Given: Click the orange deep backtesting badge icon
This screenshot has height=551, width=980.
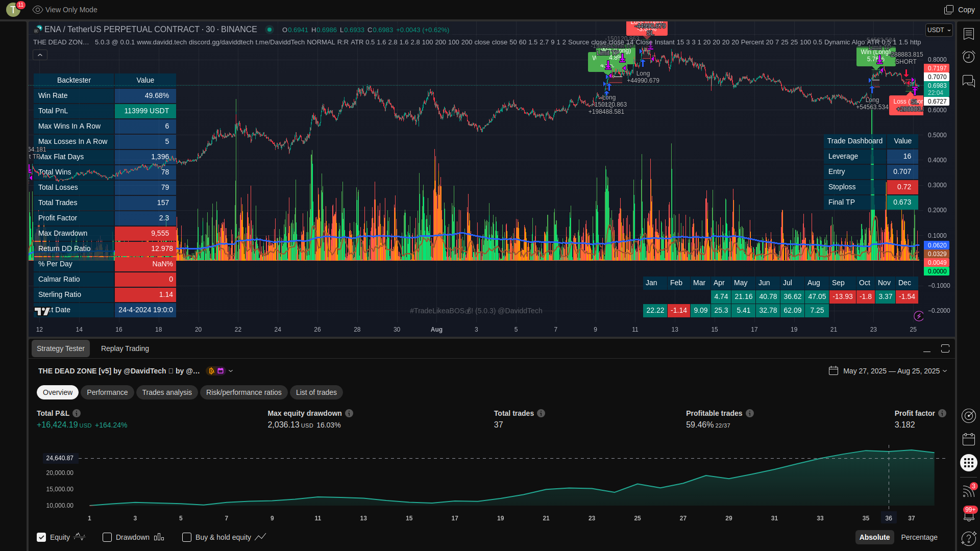Looking at the screenshot, I should pyautogui.click(x=212, y=371).
